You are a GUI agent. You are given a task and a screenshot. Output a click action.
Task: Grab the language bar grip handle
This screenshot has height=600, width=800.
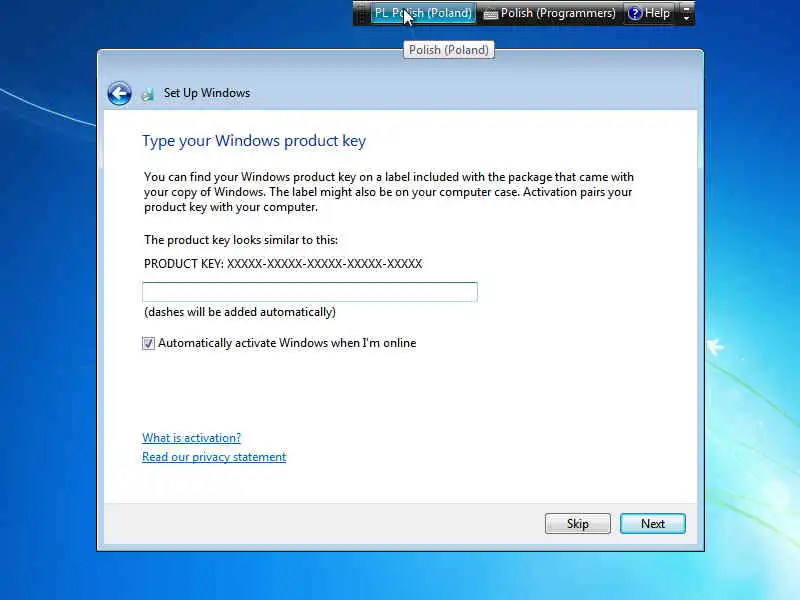tap(361, 13)
